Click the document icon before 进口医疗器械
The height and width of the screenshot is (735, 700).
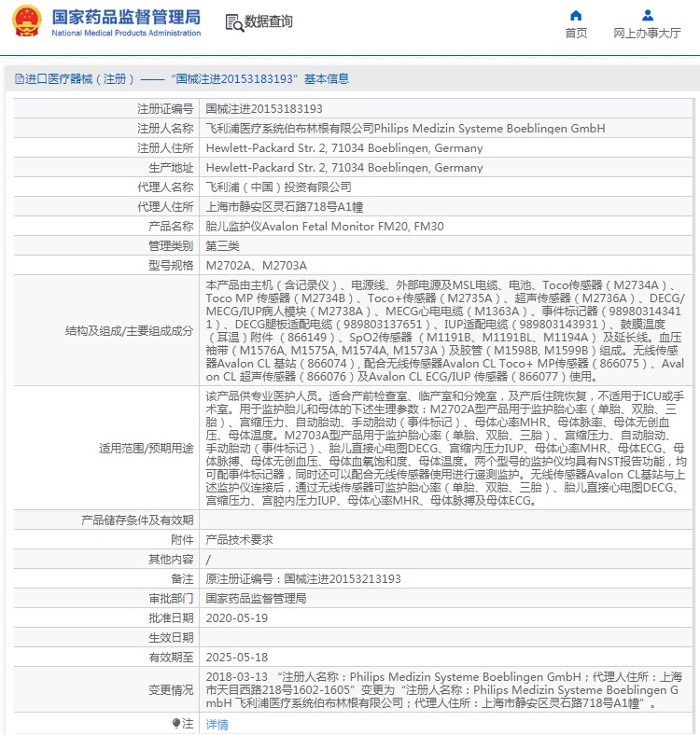click(x=20, y=78)
